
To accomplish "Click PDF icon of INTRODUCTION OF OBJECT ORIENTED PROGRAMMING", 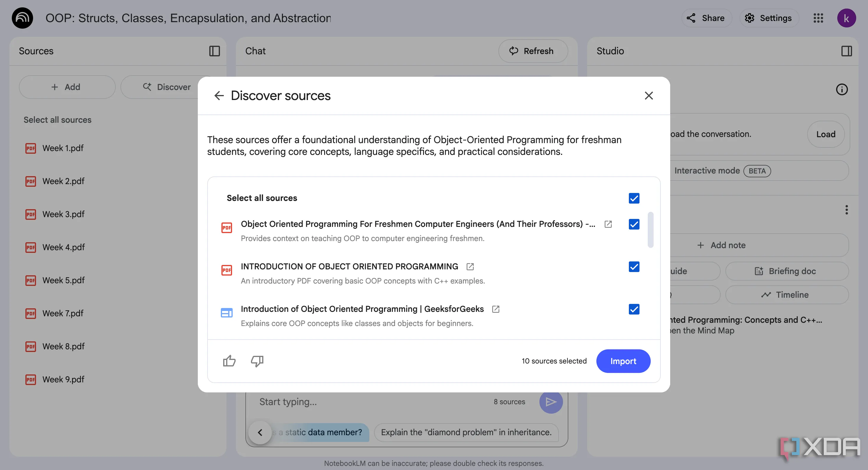I will pos(226,270).
